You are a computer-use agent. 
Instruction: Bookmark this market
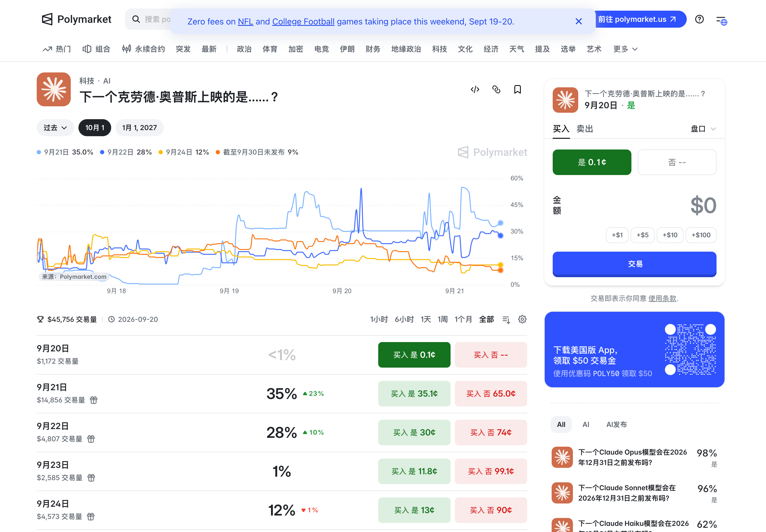click(x=517, y=89)
